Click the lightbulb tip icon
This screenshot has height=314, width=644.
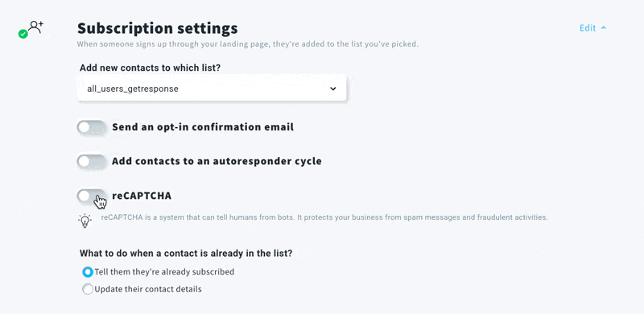tap(85, 221)
